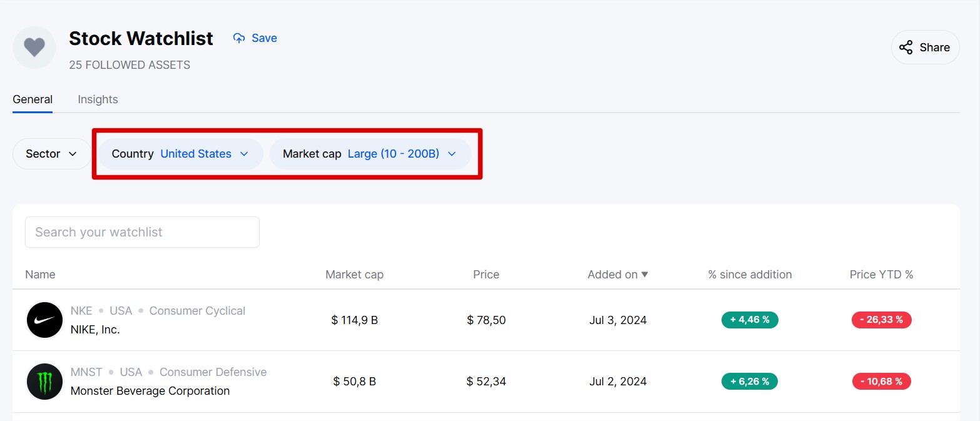The width and height of the screenshot is (980, 421).
Task: Click the NIKE swoosh logo
Action: click(44, 320)
